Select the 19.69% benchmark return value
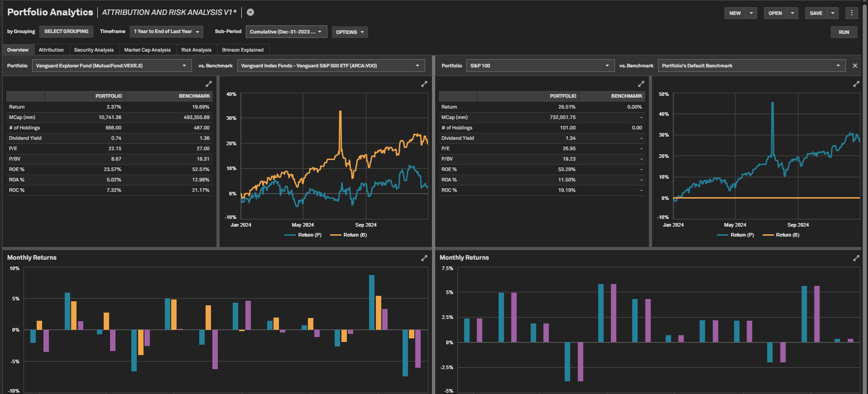 (201, 107)
